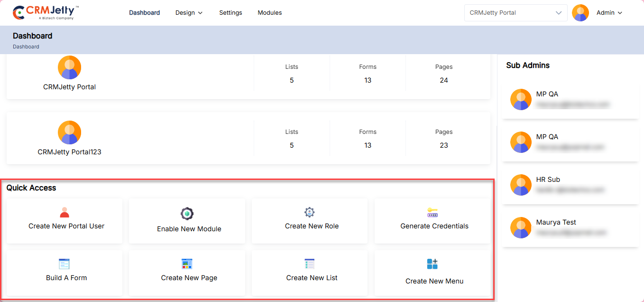
Task: Go to the Settings menu item
Action: tap(230, 13)
